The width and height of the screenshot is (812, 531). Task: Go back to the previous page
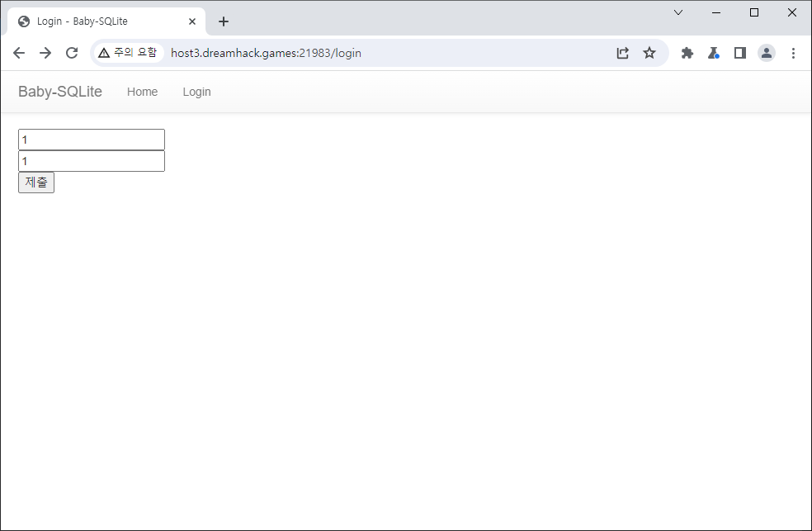point(19,53)
